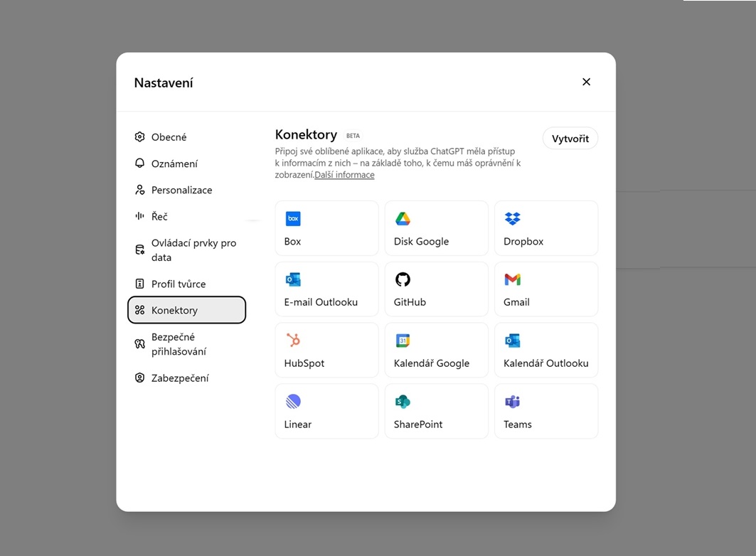
Task: Select the Disk Google label
Action: [422, 241]
